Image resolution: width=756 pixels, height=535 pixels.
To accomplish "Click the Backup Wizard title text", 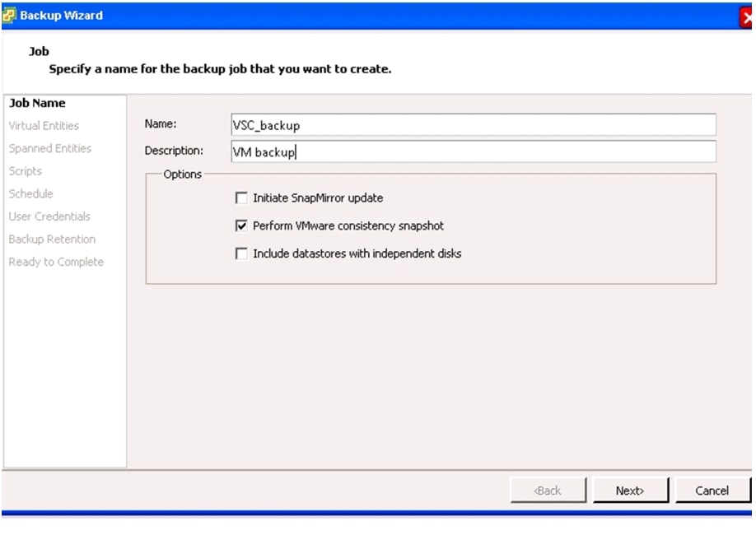I will (61, 16).
